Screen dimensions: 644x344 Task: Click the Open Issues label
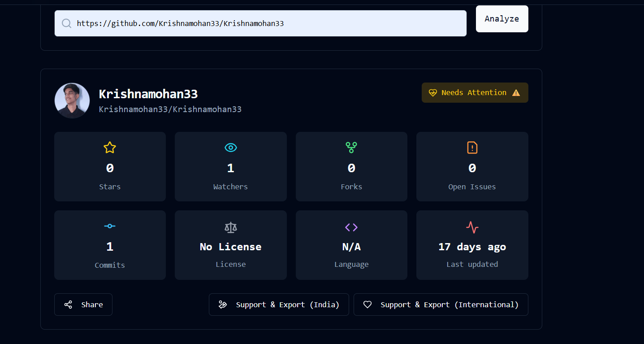472,187
